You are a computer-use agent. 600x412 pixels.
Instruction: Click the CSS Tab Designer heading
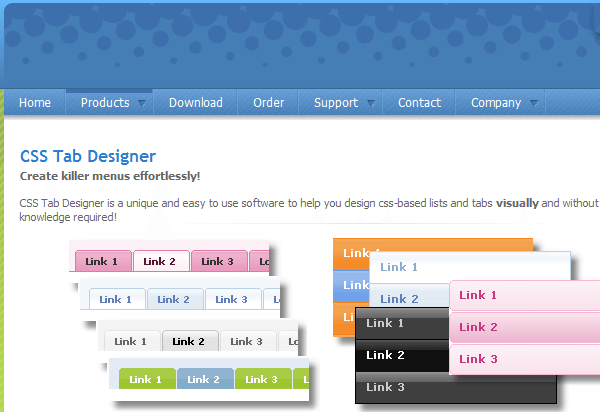click(88, 156)
